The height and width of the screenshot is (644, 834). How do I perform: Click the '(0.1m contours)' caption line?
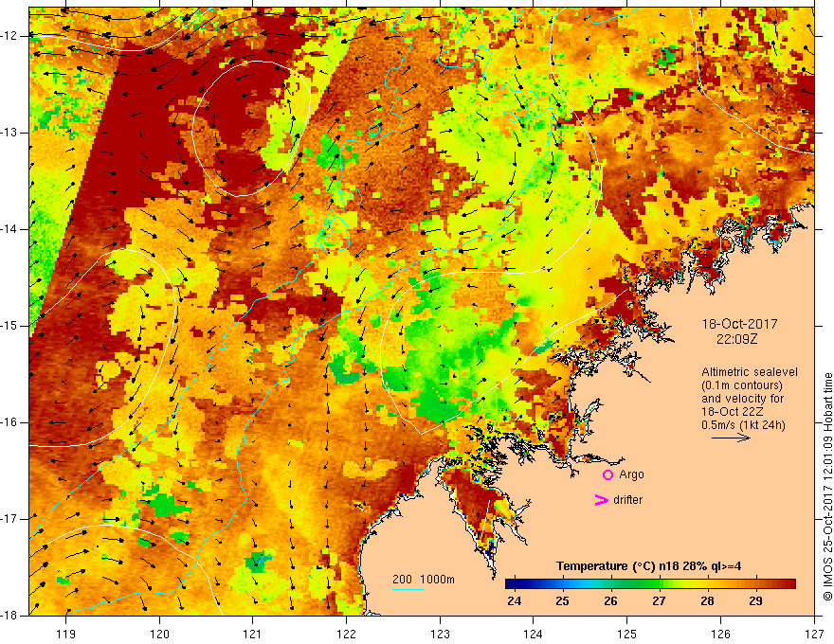(742, 385)
